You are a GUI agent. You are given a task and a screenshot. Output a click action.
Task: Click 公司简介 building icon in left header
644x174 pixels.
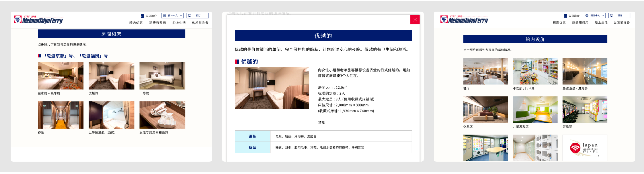click(142, 16)
